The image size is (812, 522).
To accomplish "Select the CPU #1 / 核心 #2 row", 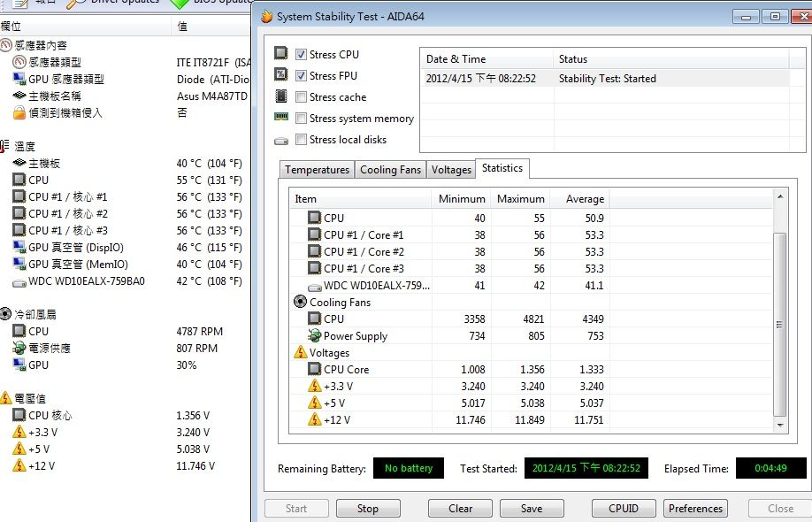I will (x=126, y=213).
